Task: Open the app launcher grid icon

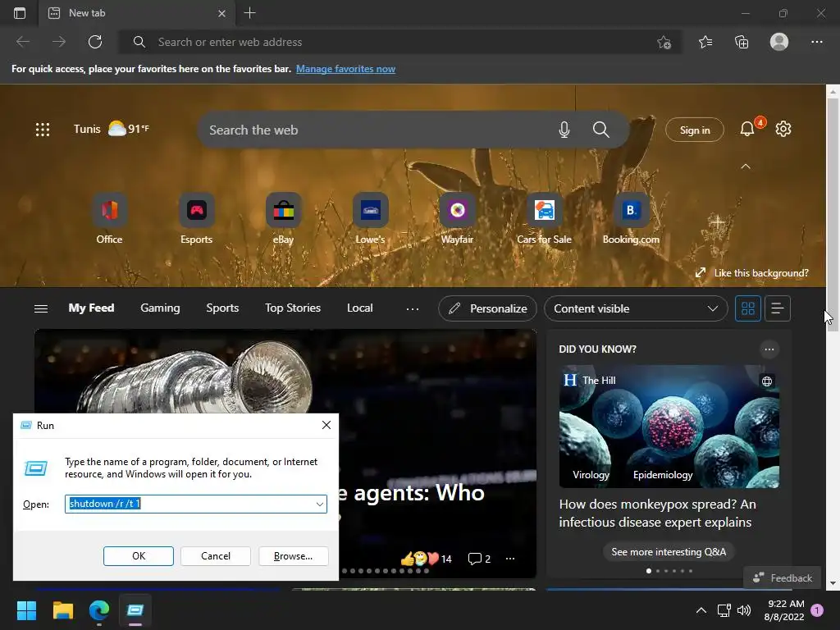Action: click(43, 129)
